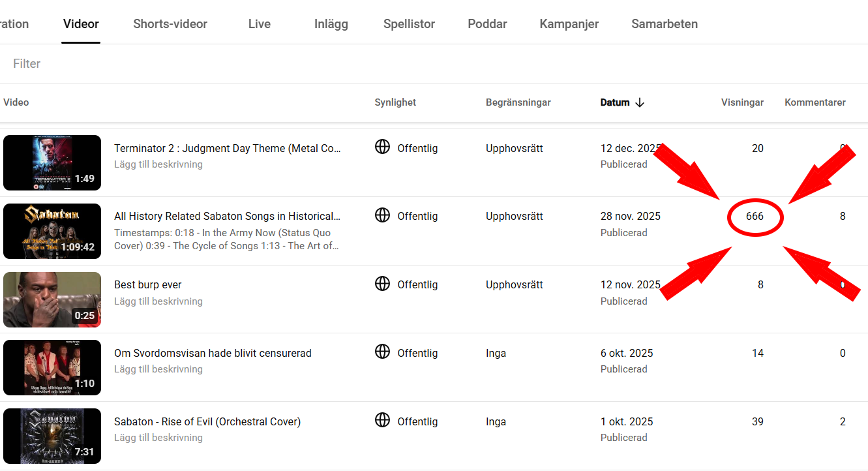This screenshot has height=471, width=868.
Task: Sort by the Visningar column header
Action: pos(742,102)
